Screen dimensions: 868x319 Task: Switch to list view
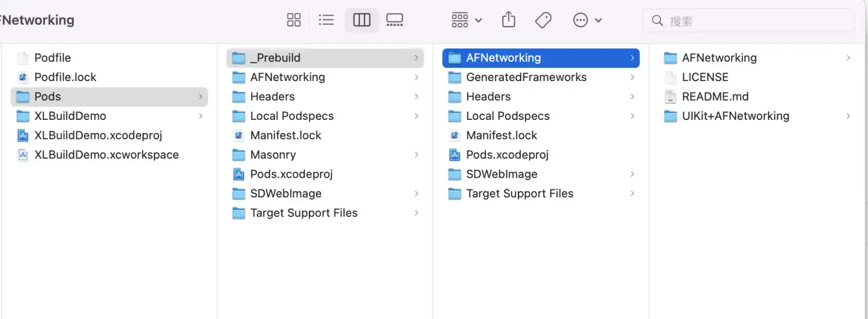click(x=326, y=20)
